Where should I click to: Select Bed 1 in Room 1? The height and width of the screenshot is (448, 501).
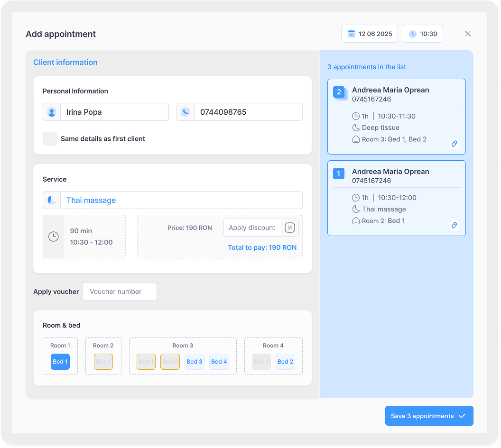click(60, 362)
